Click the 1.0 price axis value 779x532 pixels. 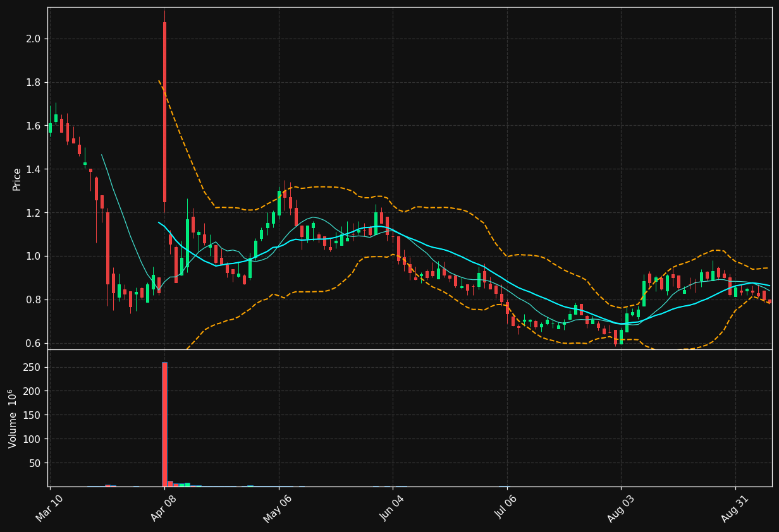[x=33, y=257]
